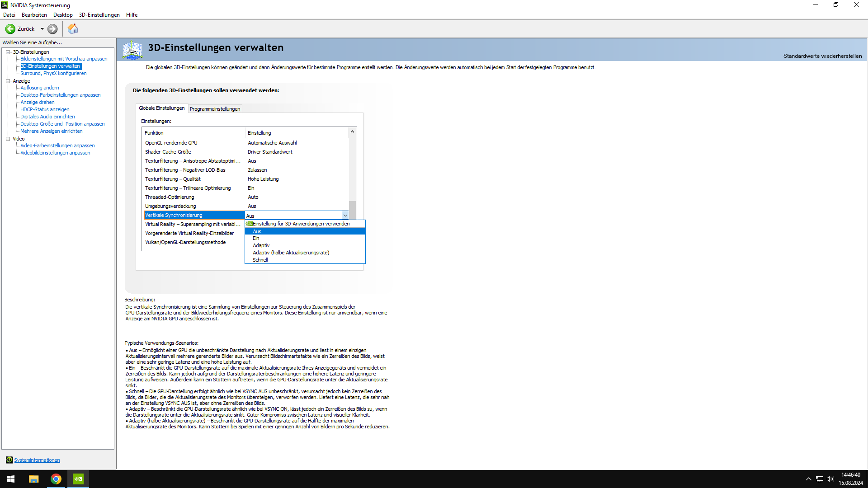
Task: Collapse the 3D-Einstellungen tree node
Action: click(x=8, y=52)
